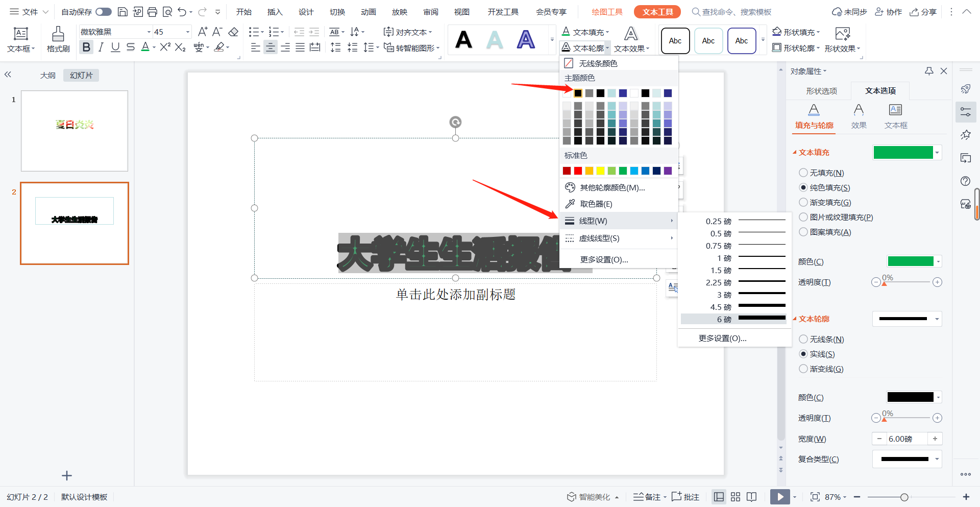This screenshot has width=980, height=507.
Task: Open text effects (效果) section
Action: (x=859, y=116)
